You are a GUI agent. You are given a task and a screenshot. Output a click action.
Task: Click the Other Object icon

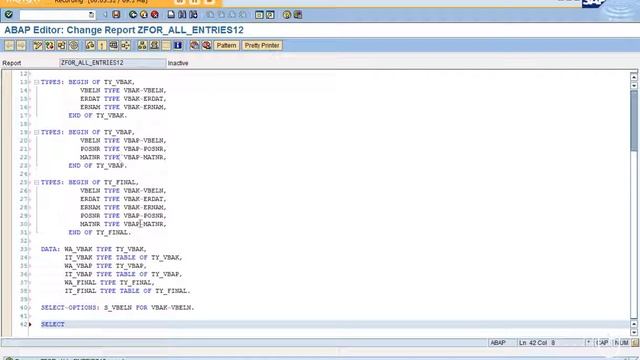62,45
